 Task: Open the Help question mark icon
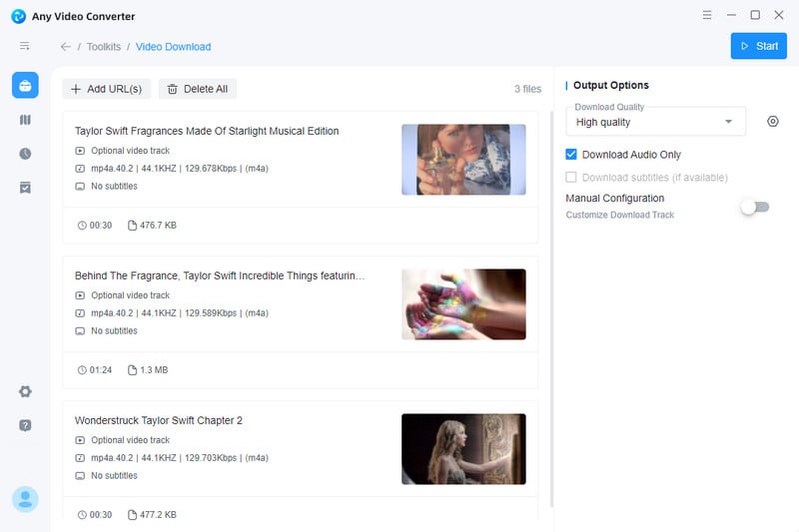(x=25, y=425)
